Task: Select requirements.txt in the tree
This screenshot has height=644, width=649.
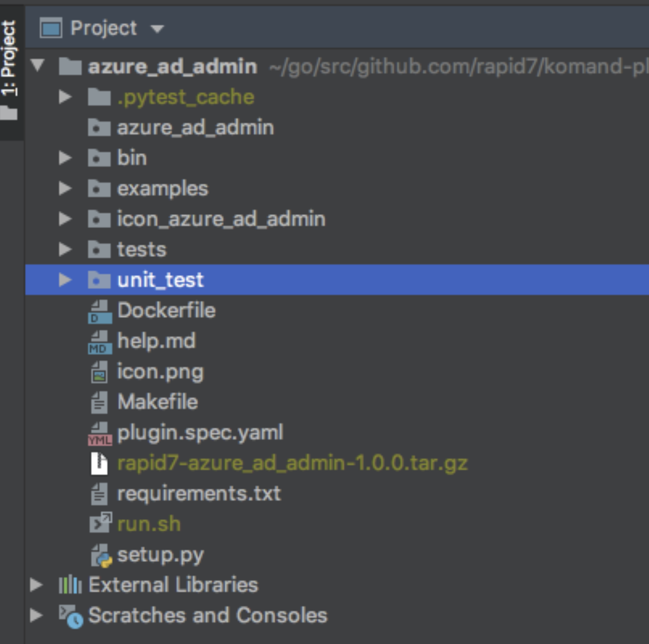Action: tap(199, 494)
